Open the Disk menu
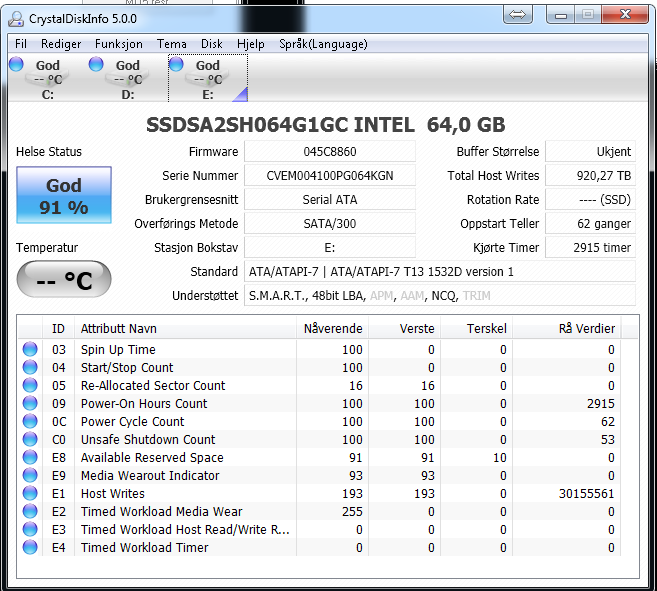657x591 pixels. pos(212,44)
